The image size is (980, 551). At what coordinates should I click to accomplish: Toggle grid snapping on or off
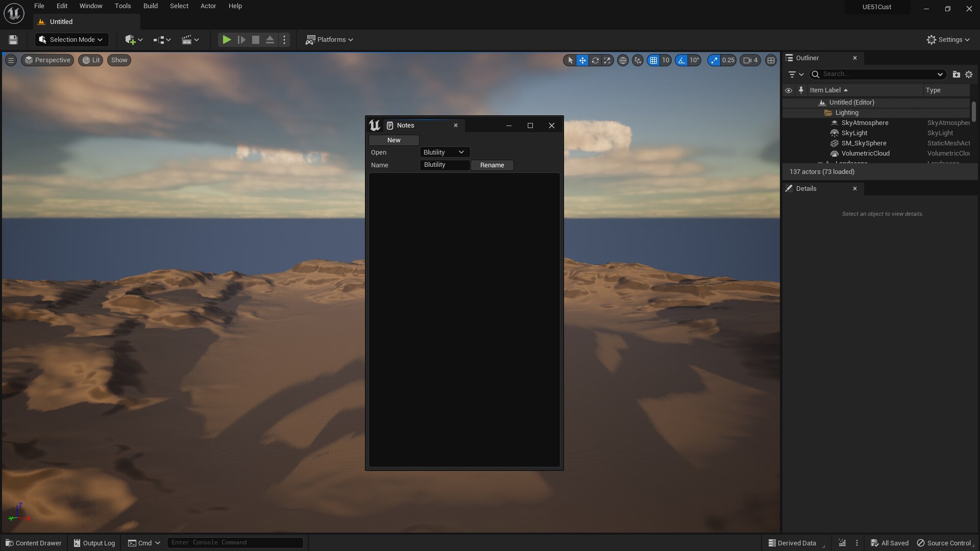point(655,60)
